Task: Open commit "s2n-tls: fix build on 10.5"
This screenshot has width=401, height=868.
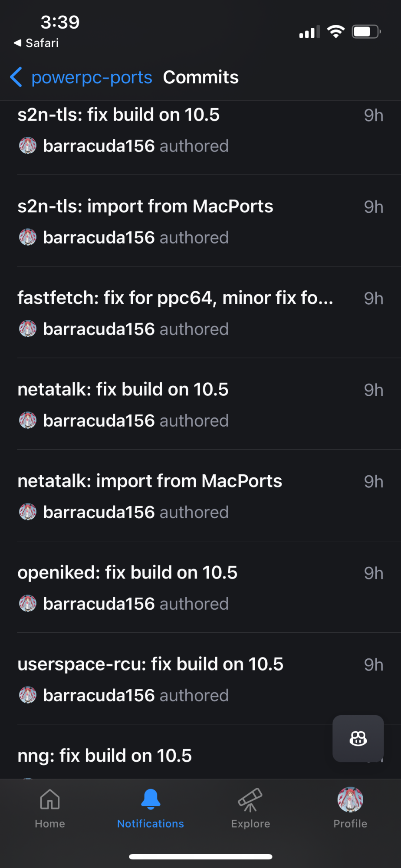Action: 118,115
